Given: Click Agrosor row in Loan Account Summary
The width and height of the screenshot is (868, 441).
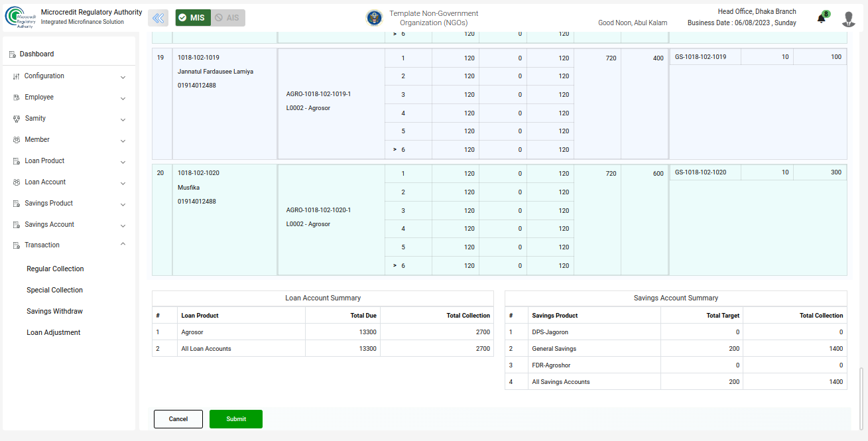Looking at the screenshot, I should pos(323,332).
